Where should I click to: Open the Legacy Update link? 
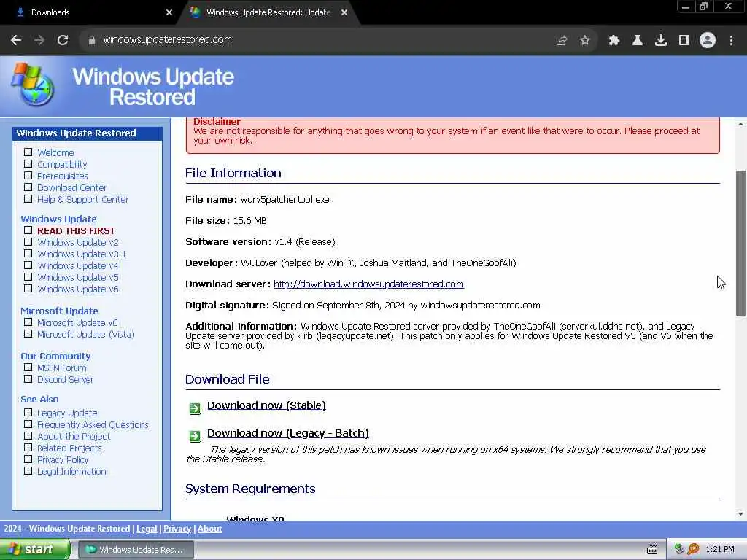click(x=67, y=413)
